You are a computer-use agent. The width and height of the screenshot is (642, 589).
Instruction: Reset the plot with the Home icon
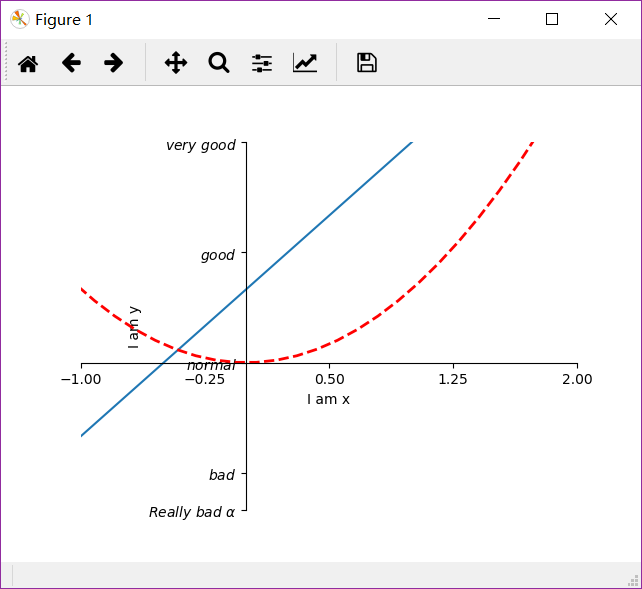28,63
